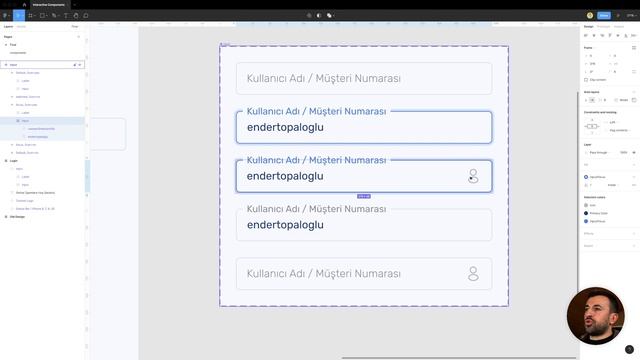Add a fill with Fill plus

pyautogui.click(x=634, y=165)
